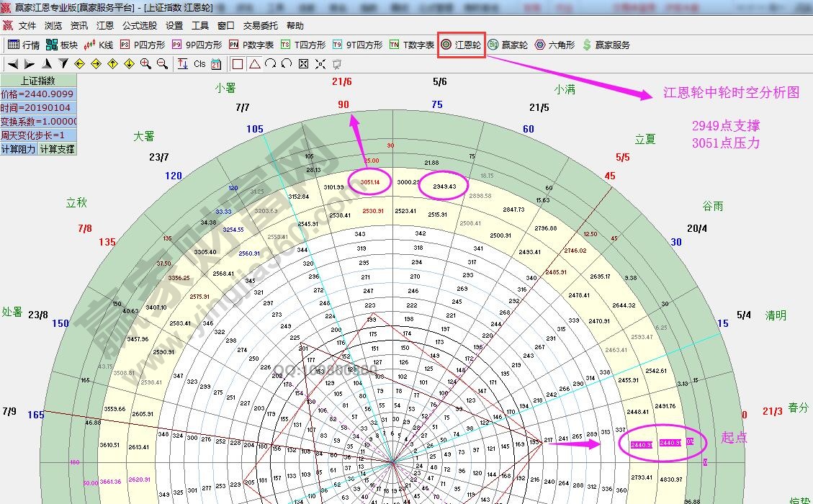
Task: Open the 设置 menu
Action: (173, 25)
